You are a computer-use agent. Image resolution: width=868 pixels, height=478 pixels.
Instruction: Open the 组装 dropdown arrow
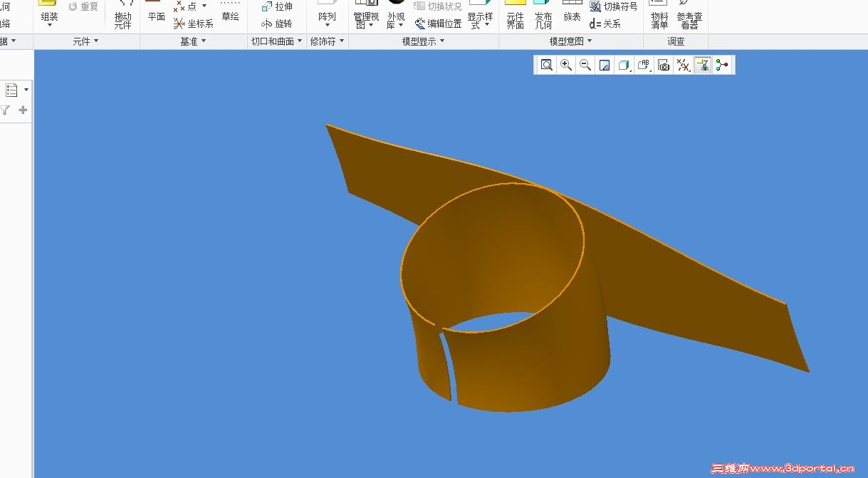click(50, 26)
